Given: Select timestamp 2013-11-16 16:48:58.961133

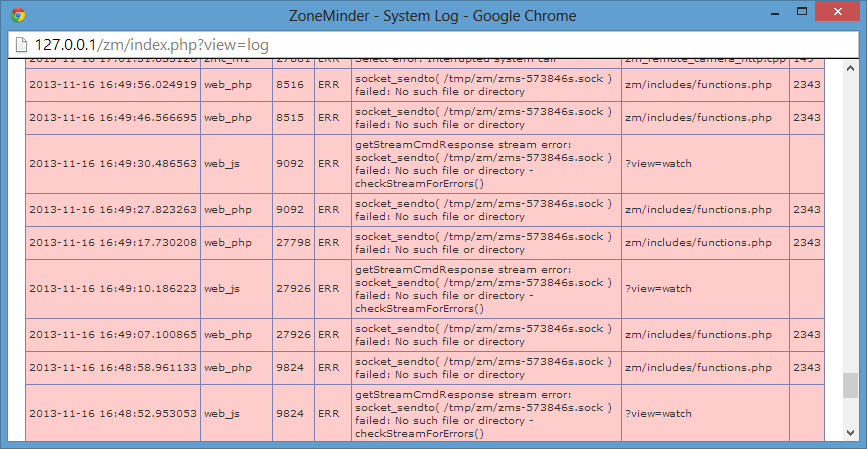Looking at the screenshot, I should tap(113, 368).
